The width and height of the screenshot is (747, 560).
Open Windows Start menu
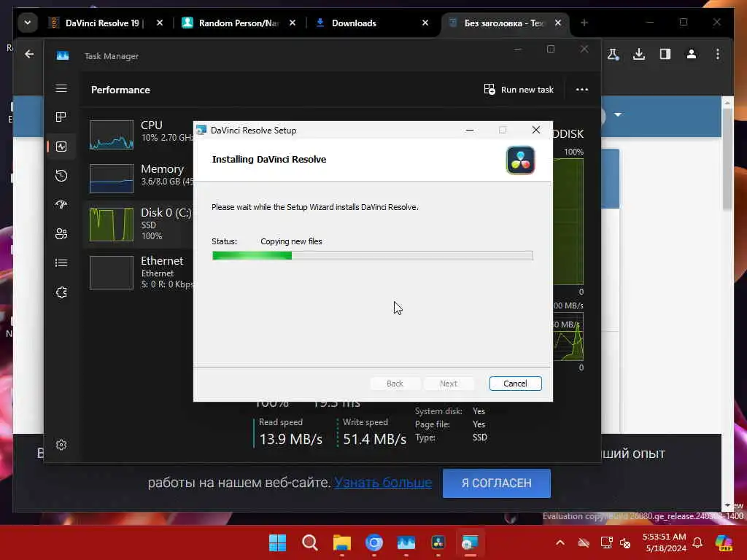pos(277,542)
